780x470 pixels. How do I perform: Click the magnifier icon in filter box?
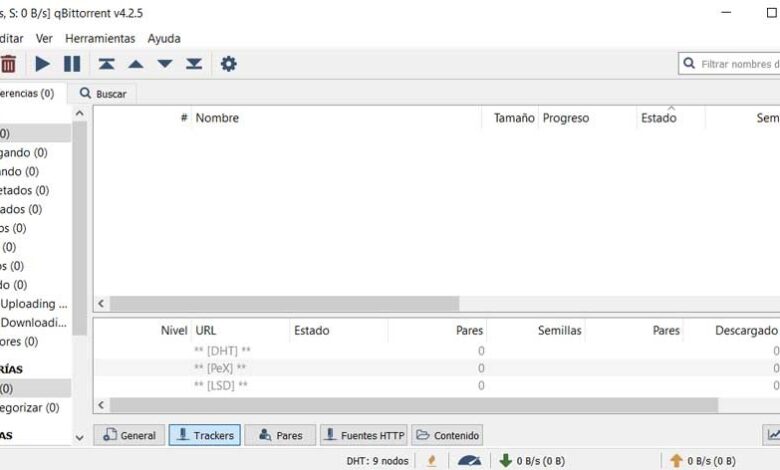[x=689, y=63]
